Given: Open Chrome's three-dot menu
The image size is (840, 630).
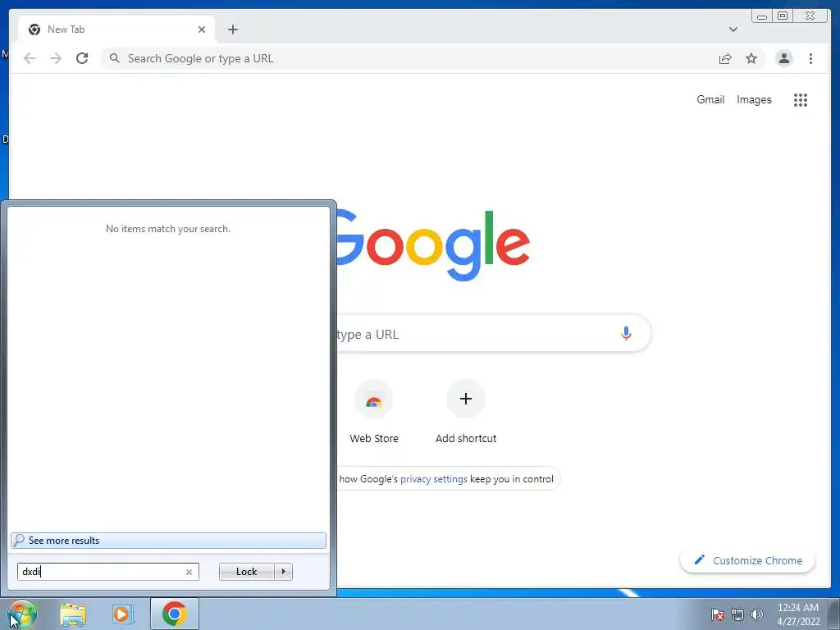Looking at the screenshot, I should click(x=810, y=58).
